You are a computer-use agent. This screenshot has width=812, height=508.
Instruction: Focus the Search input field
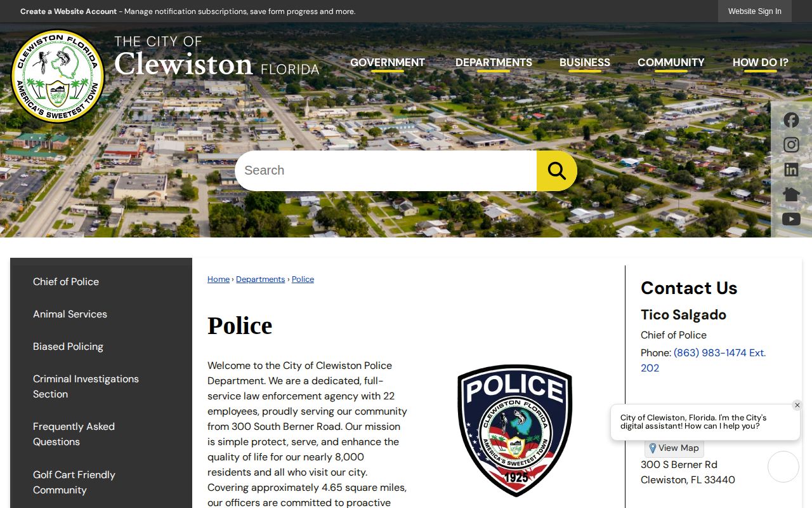tap(386, 170)
